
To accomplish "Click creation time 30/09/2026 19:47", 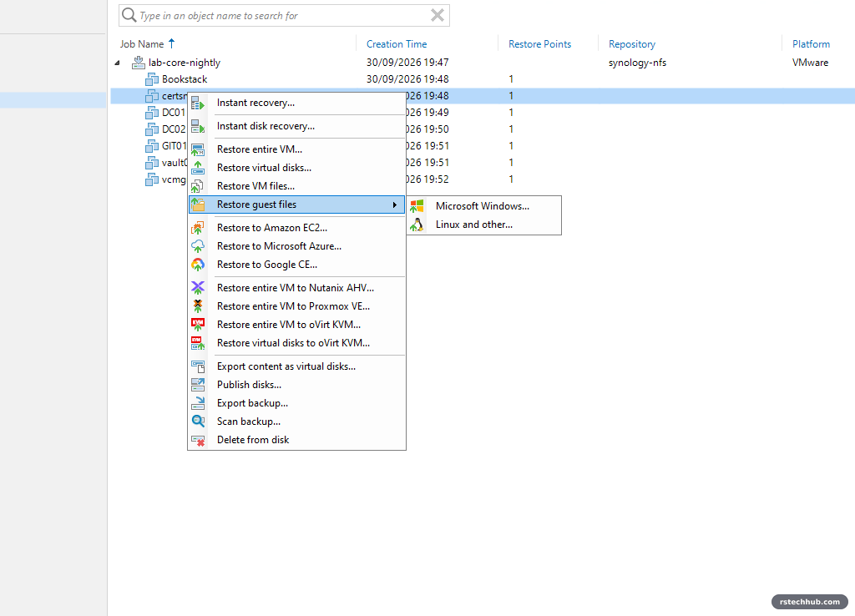I will coord(407,63).
